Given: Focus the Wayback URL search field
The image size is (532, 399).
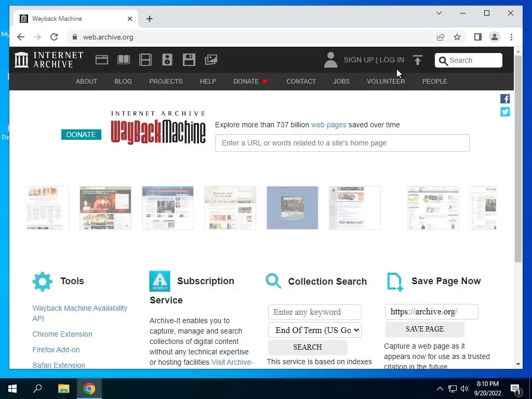Looking at the screenshot, I should pos(342,143).
